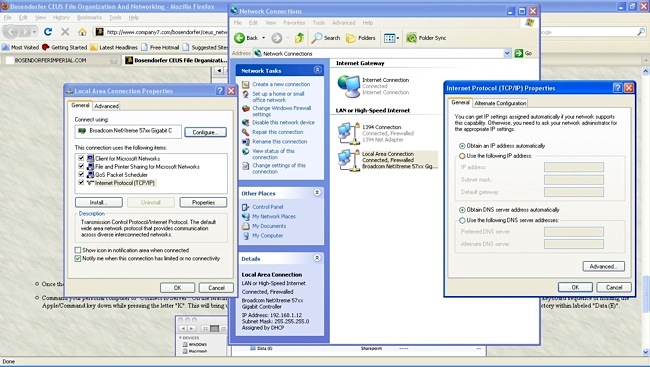Click Firefox forward navigation button
This screenshot has width=650, height=367.
pyautogui.click(x=25, y=32)
